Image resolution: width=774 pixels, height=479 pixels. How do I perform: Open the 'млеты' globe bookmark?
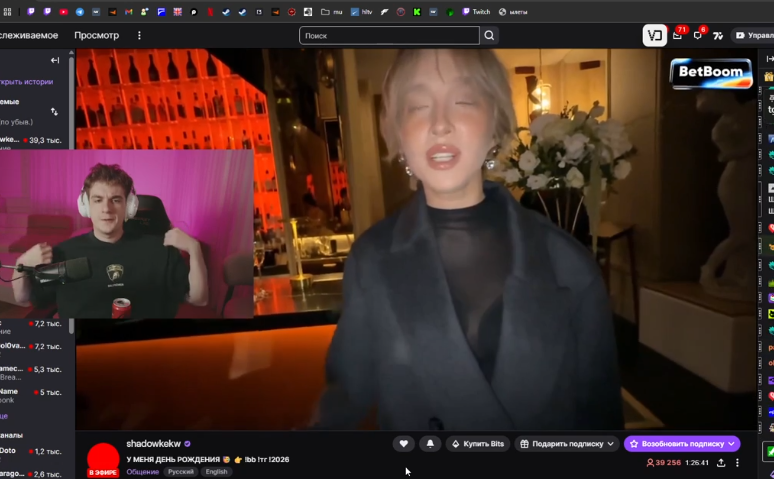click(x=513, y=12)
